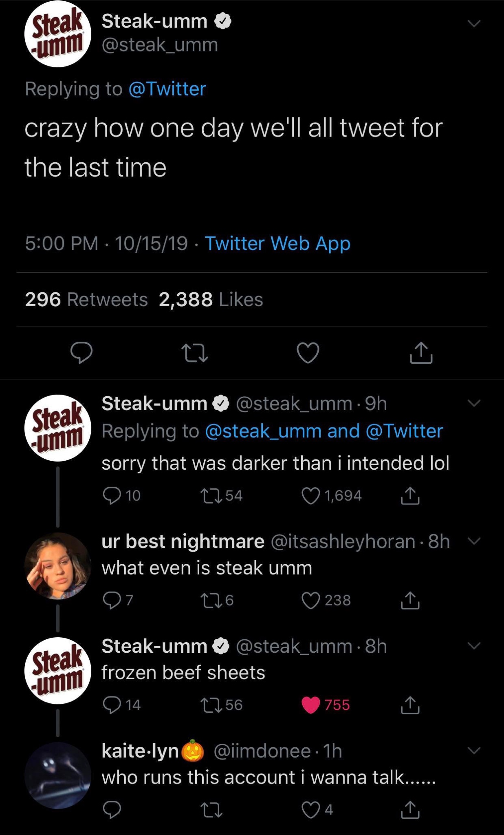
Task: Like the main 'last time' tweet
Action: pos(308,353)
